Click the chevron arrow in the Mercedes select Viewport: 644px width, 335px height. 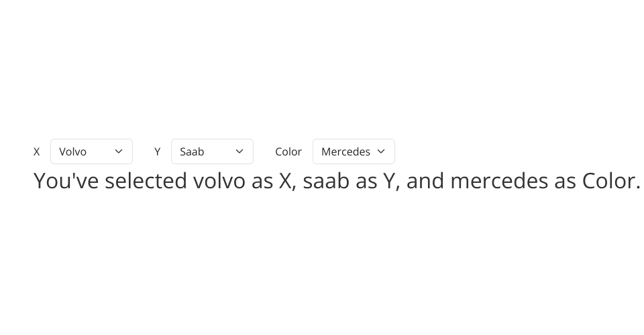click(x=381, y=151)
